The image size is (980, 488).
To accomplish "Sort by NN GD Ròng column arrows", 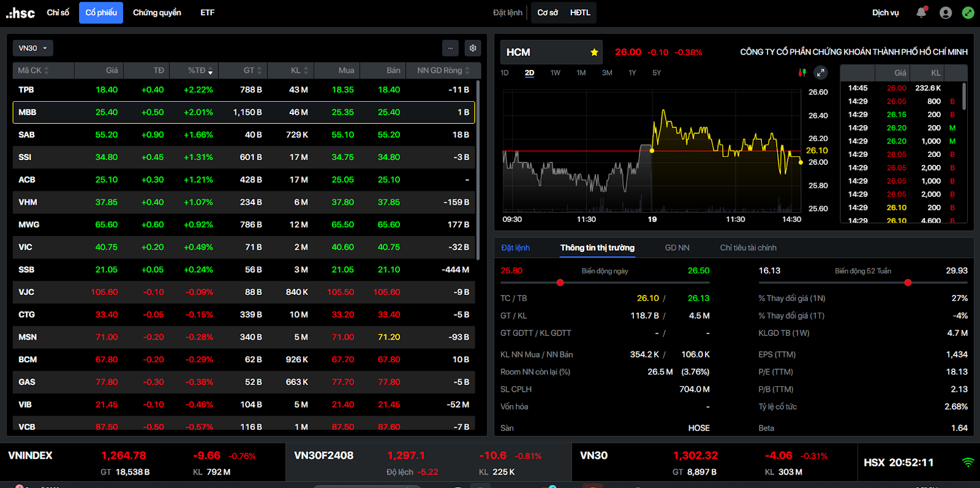I will (467, 71).
